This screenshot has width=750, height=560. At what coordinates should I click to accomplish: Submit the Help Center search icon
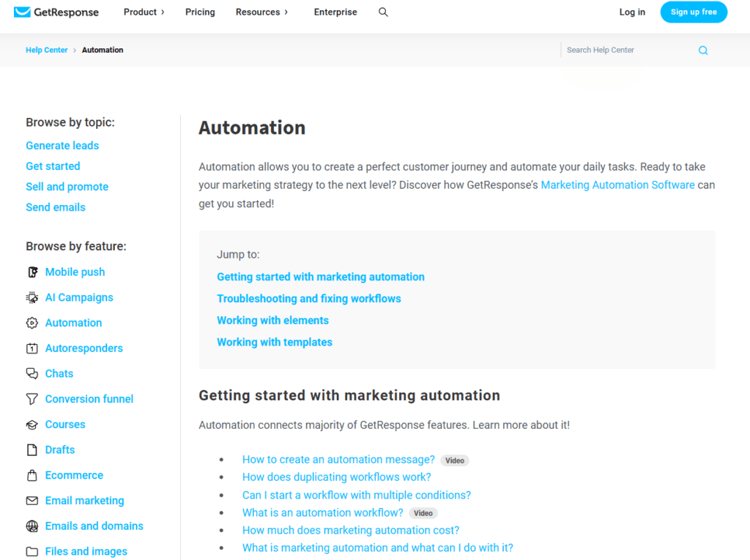702,51
